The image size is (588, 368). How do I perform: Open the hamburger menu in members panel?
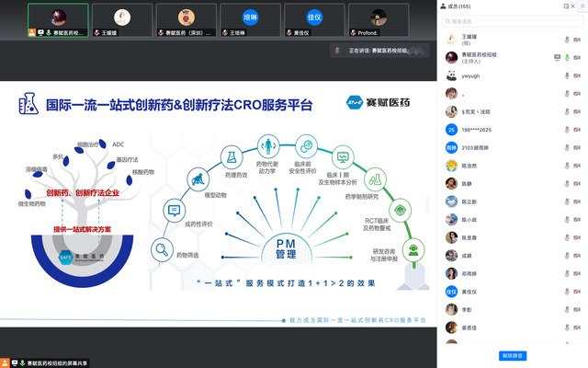(582, 6)
